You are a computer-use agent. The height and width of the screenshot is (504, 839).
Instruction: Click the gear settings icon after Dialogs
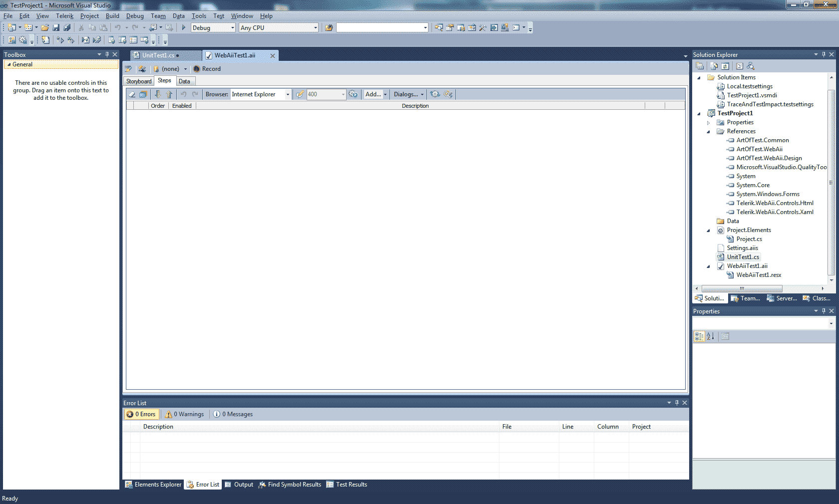[435, 94]
